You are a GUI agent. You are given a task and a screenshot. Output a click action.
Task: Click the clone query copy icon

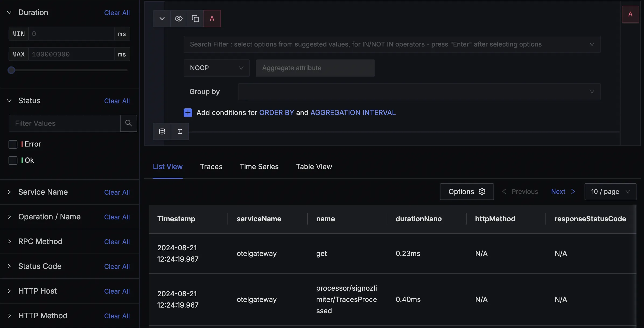click(x=195, y=19)
